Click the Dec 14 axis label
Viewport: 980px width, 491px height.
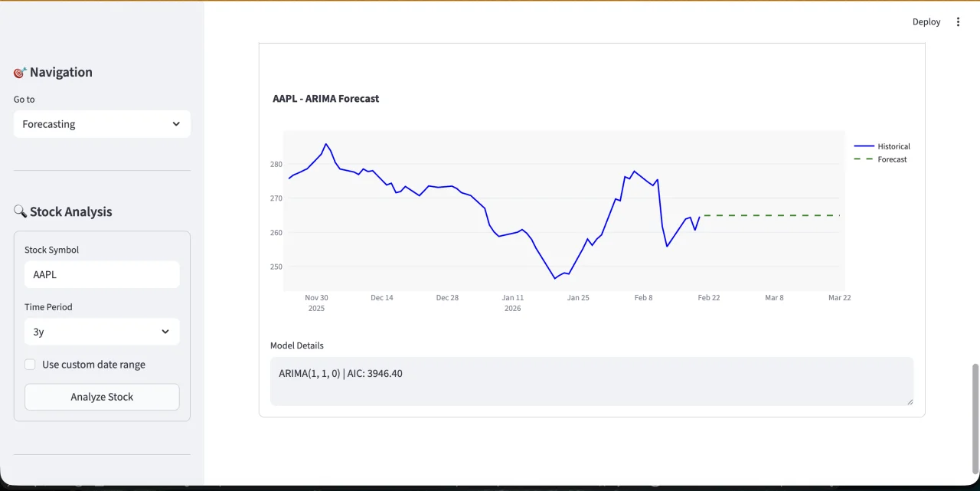[x=382, y=298]
